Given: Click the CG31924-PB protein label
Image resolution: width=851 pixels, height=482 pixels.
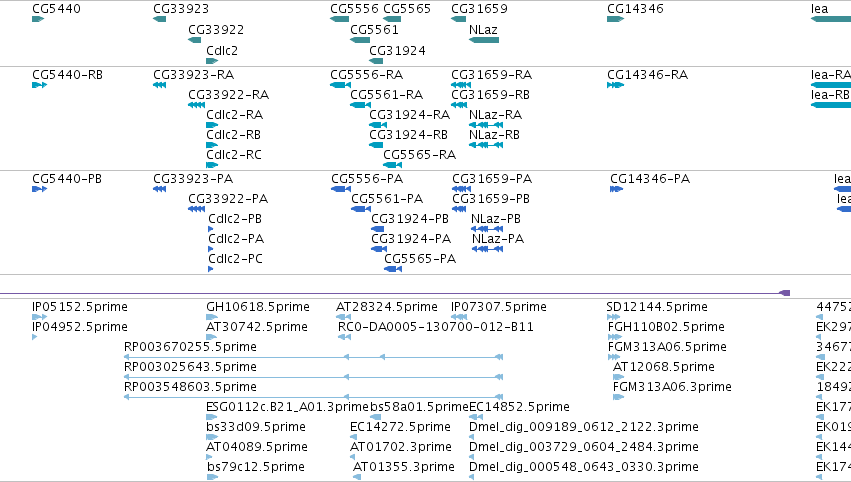Looking at the screenshot, I should click(x=410, y=219).
